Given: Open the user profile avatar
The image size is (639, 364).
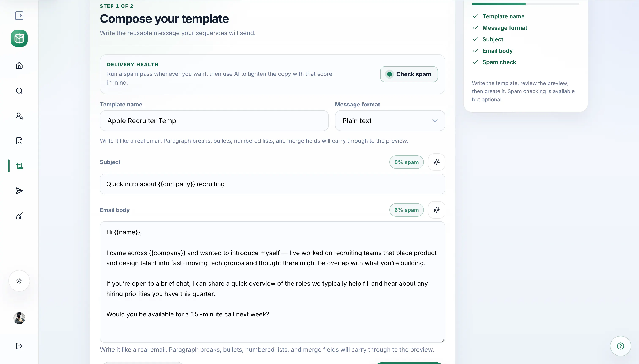Looking at the screenshot, I should click(19, 318).
